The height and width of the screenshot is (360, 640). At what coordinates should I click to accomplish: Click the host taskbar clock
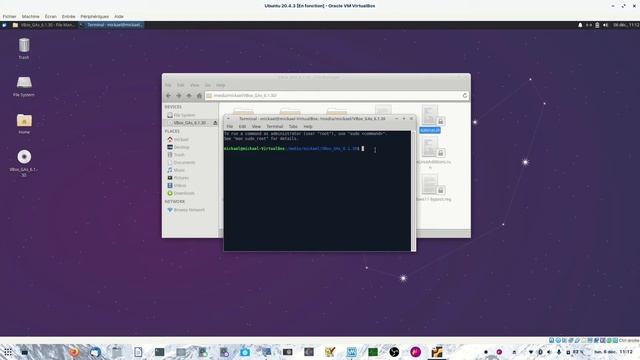point(614,352)
